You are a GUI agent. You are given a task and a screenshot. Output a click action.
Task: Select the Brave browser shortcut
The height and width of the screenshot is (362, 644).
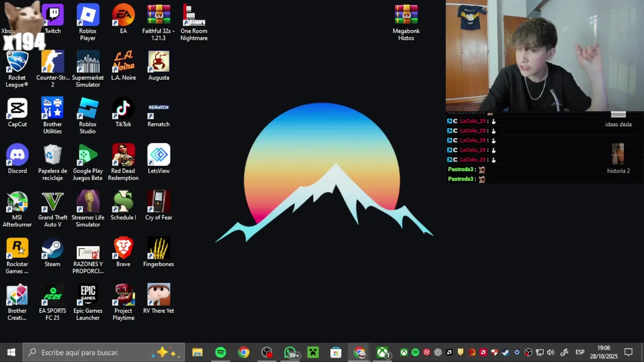coord(123,253)
